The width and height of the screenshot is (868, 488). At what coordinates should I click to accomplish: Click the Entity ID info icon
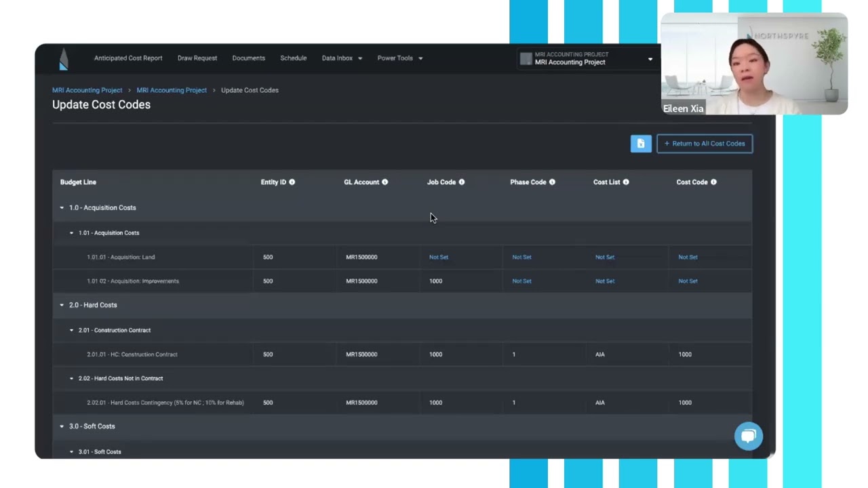pos(292,182)
